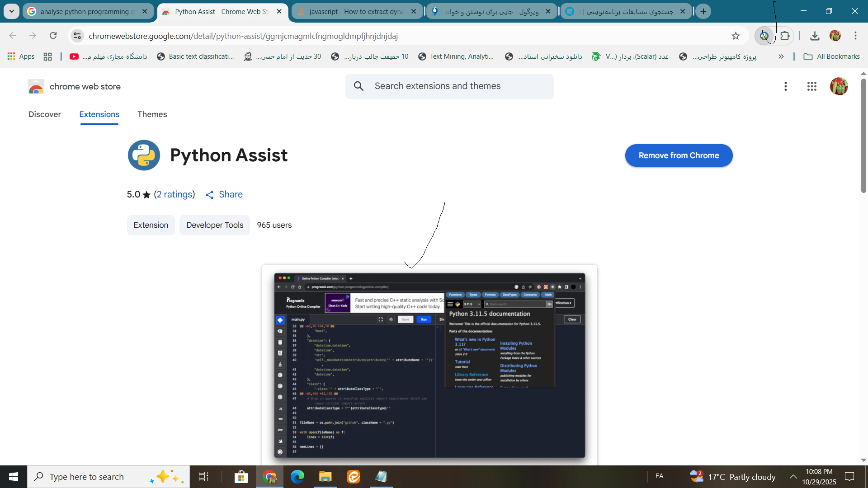Viewport: 868px width, 488px height.
Task: Reload the current page
Action: (x=53, y=36)
